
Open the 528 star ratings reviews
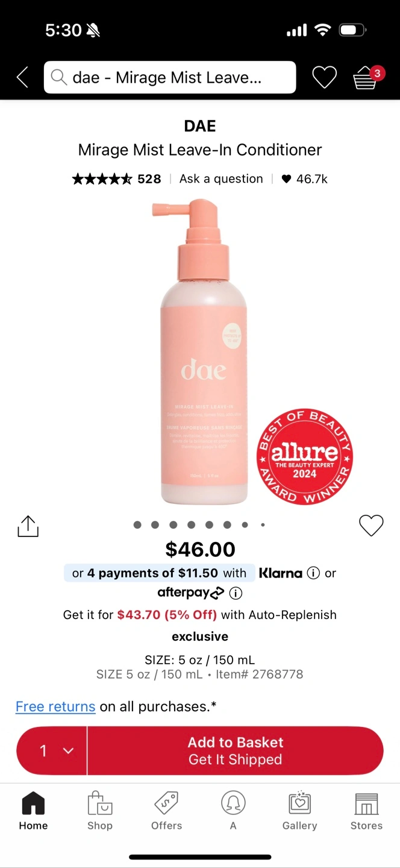point(117,179)
